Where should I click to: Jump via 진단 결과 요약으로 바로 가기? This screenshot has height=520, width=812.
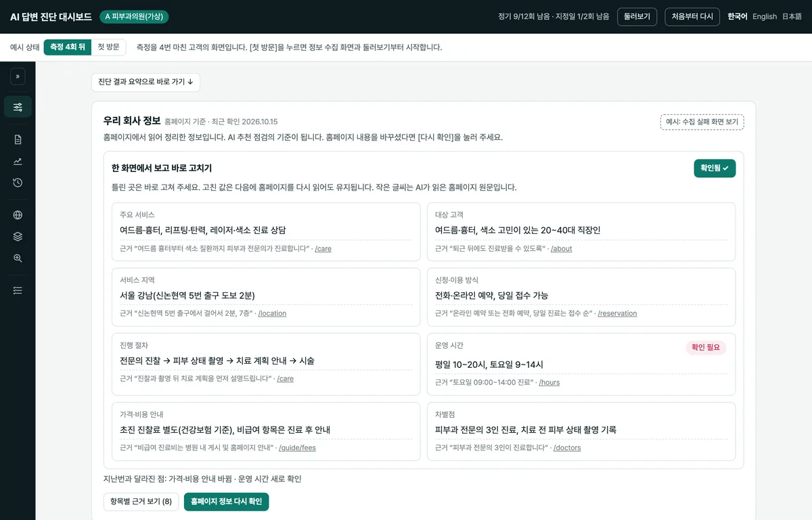(x=145, y=82)
